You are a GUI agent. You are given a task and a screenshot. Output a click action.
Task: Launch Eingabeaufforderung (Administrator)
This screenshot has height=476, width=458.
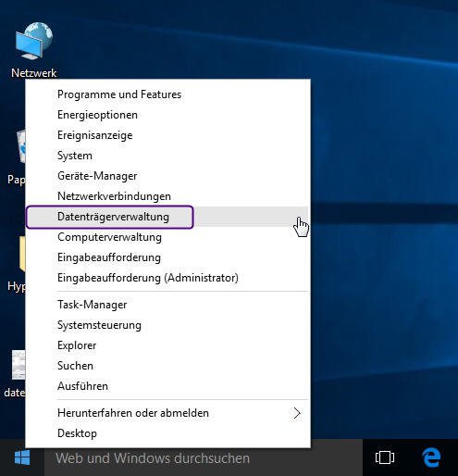(167, 278)
